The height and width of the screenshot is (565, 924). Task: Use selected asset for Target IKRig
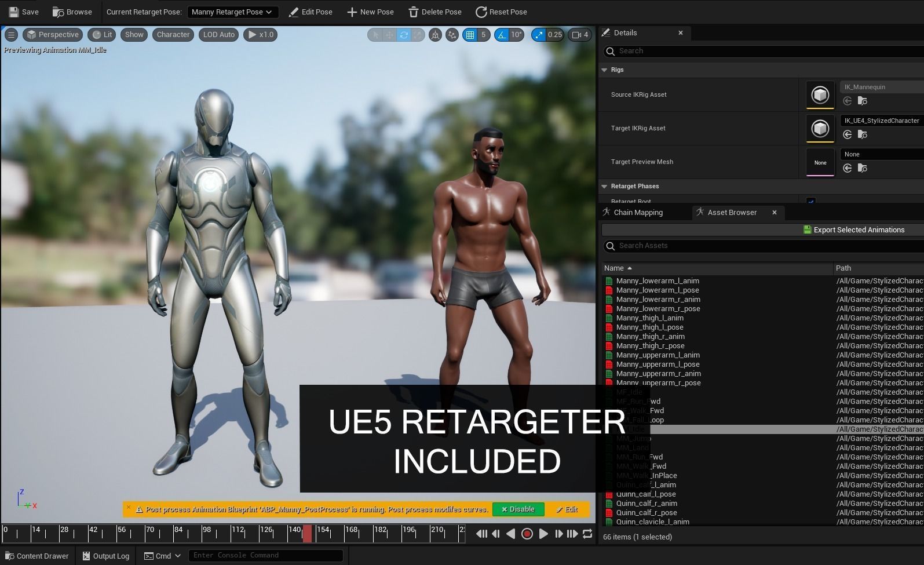848,134
